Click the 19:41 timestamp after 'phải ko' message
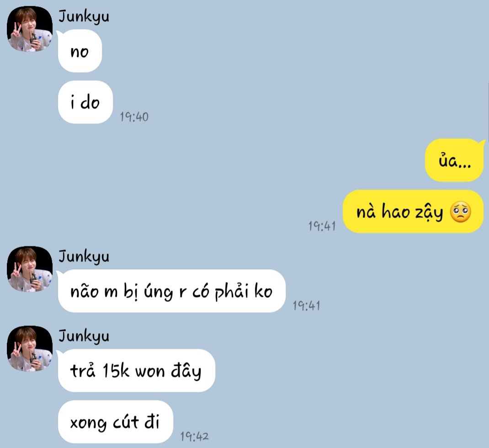The image size is (489, 448). tap(306, 306)
